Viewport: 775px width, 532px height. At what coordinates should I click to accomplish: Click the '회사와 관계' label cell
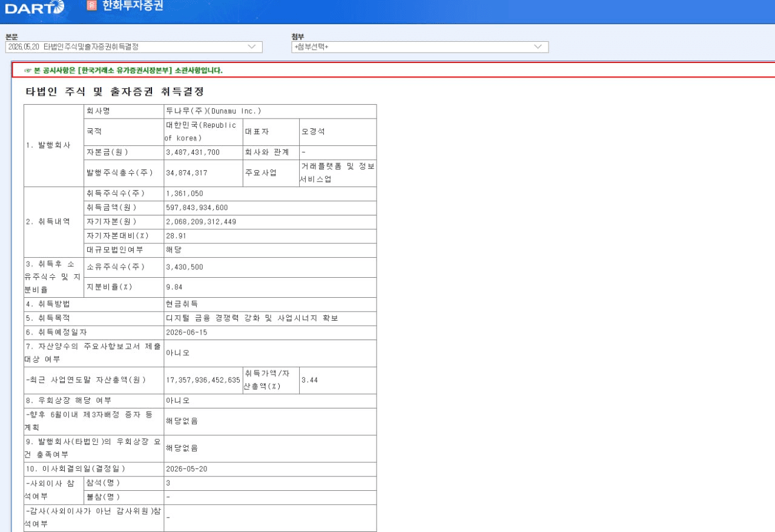pos(271,153)
